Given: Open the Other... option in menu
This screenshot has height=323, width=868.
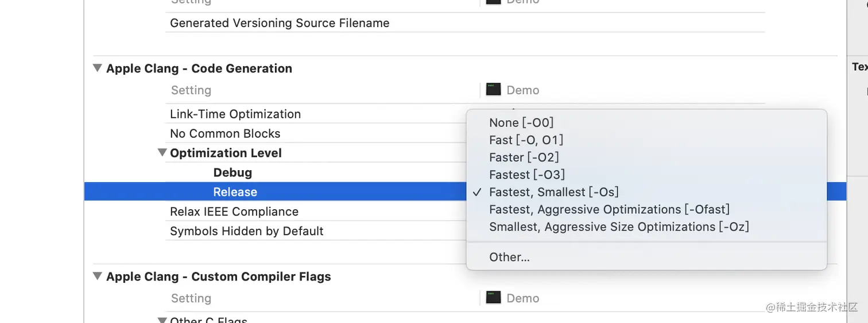Looking at the screenshot, I should pos(509,257).
